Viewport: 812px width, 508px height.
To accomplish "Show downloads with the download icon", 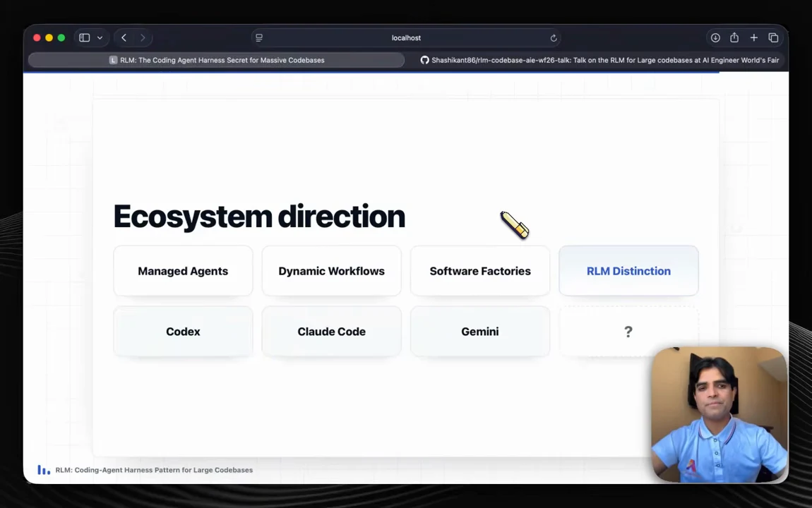I will click(x=715, y=38).
